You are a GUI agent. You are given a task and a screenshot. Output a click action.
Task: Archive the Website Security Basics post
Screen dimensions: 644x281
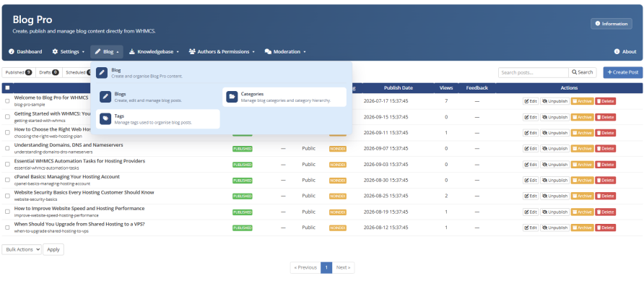click(583, 196)
